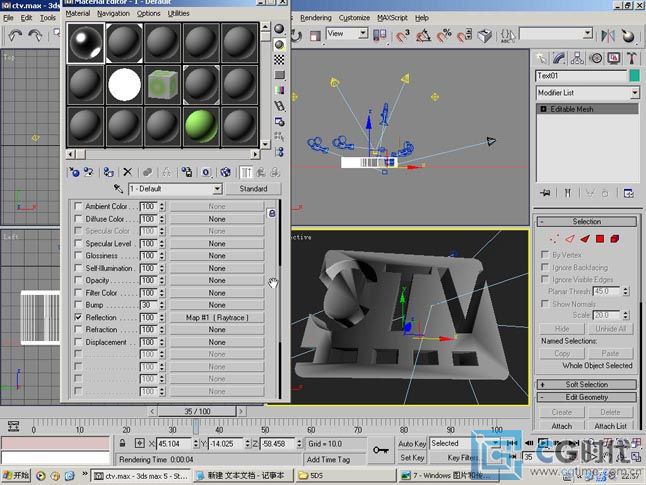
Task: Enable Ambient Color map checkbox
Action: (x=78, y=206)
